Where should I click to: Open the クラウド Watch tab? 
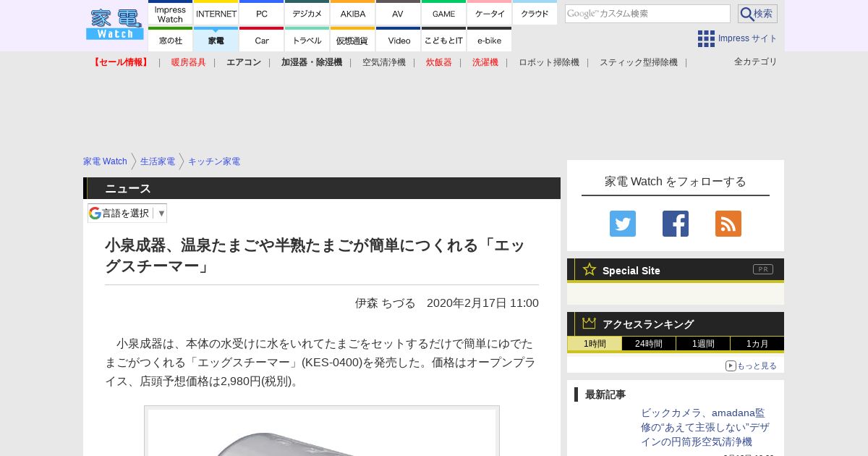(535, 13)
